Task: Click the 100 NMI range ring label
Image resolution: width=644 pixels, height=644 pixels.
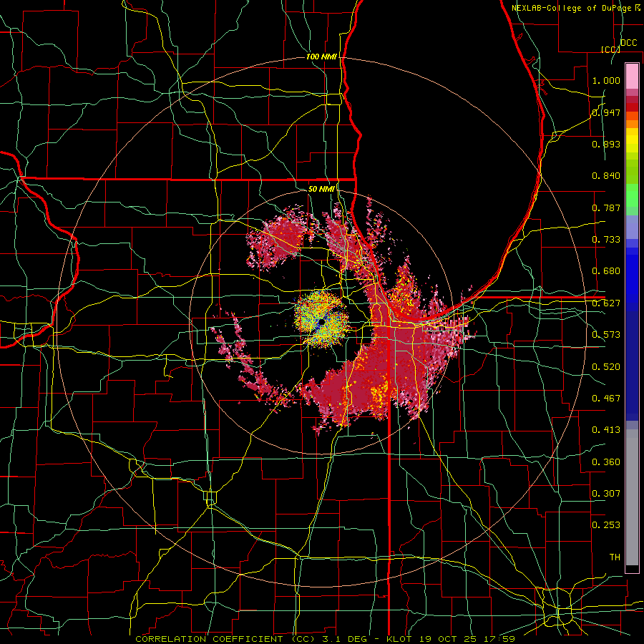Action: click(321, 57)
